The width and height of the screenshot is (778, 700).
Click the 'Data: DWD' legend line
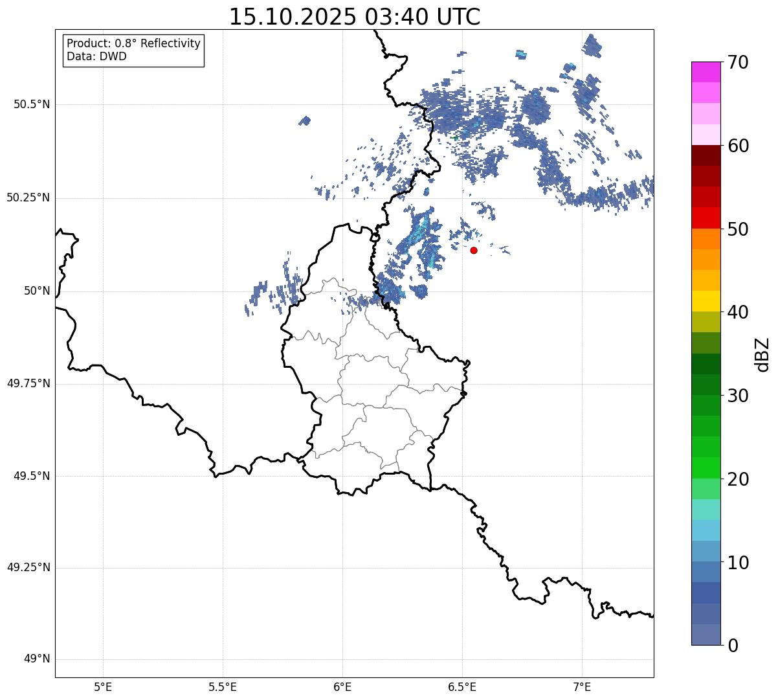point(96,56)
